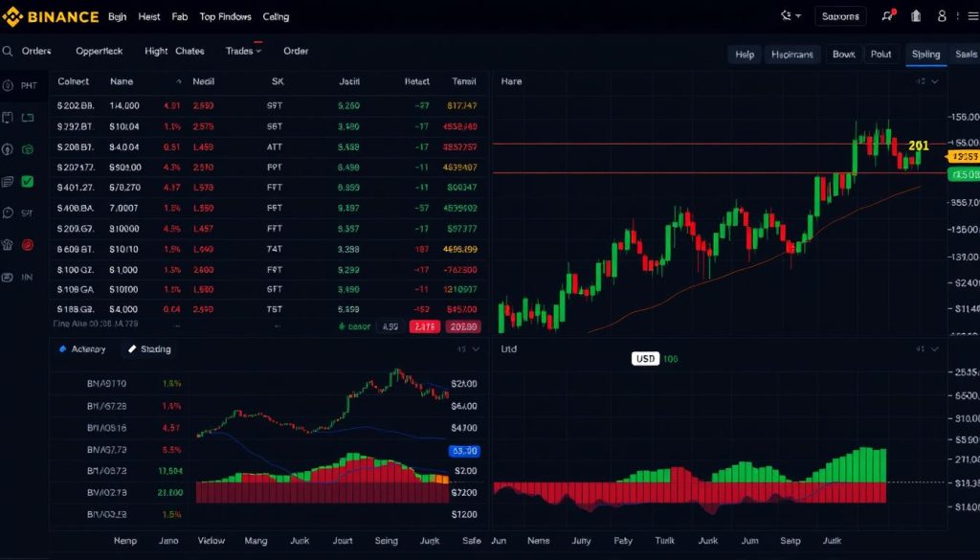Select the BV/02.78 pair row

(x=134, y=492)
